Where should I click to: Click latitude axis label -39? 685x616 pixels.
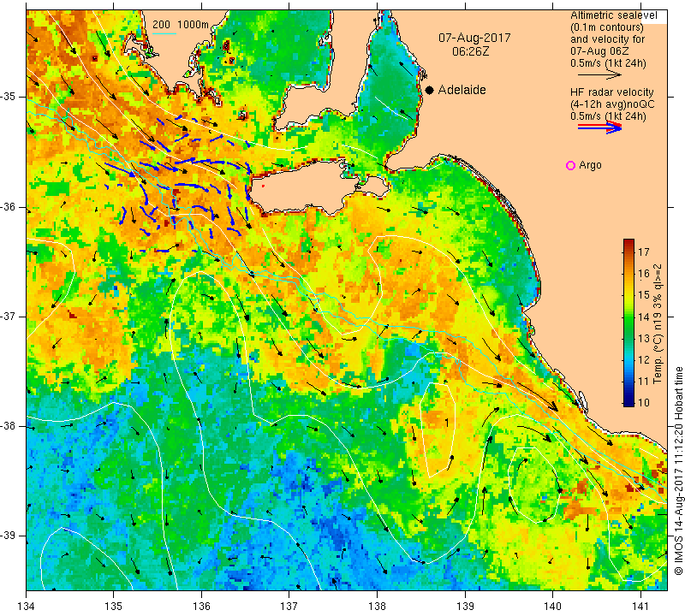pos(9,536)
